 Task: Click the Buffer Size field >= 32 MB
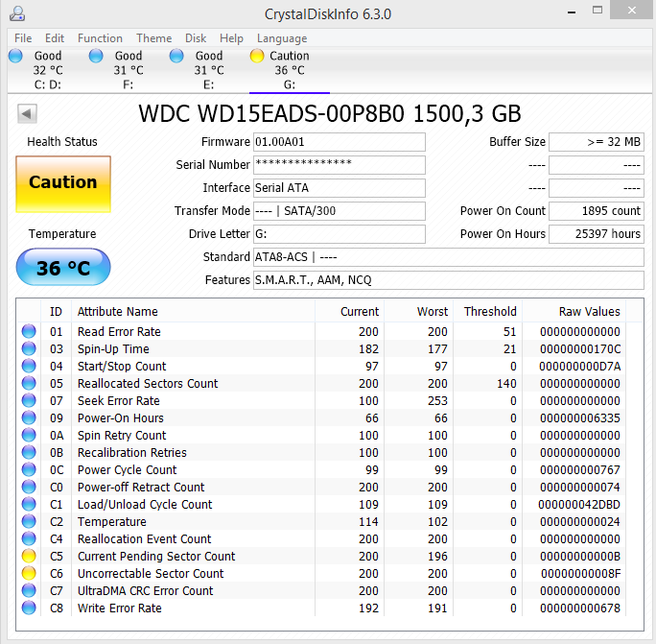point(597,142)
